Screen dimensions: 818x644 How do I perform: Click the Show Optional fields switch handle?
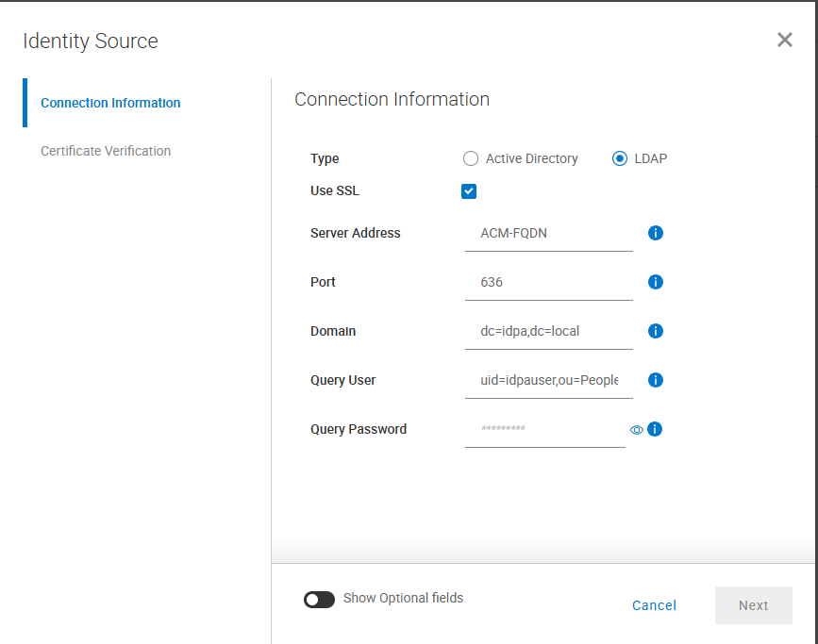pyautogui.click(x=312, y=599)
